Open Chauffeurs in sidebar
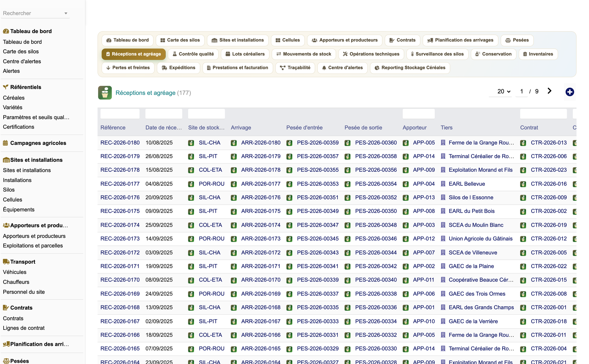Image resolution: width=589 pixels, height=364 pixels. tap(16, 282)
